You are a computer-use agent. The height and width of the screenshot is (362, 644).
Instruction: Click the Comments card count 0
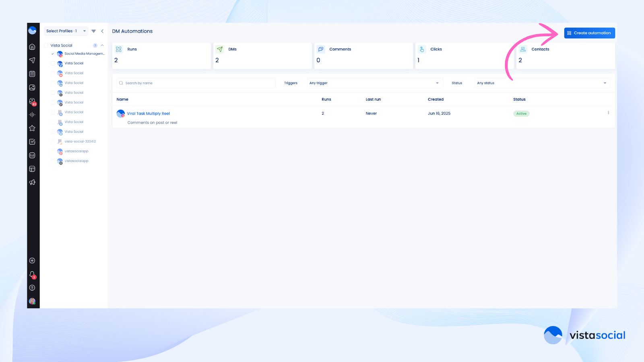[318, 60]
